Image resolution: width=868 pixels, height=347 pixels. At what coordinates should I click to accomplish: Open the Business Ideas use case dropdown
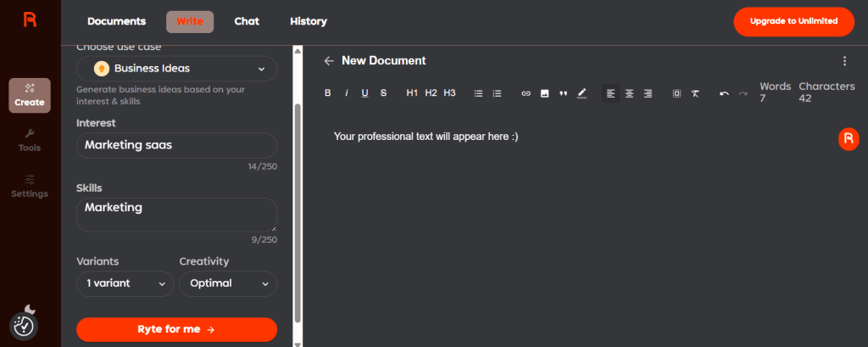pos(176,69)
